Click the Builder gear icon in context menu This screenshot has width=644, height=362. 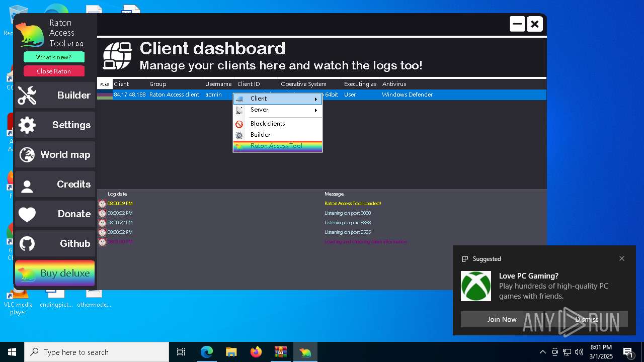(239, 135)
